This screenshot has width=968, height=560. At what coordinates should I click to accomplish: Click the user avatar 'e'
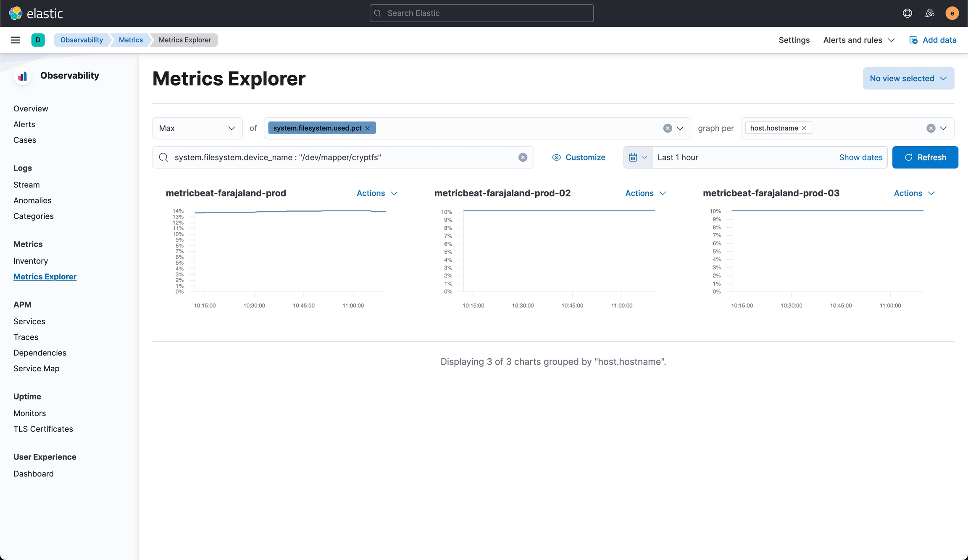[x=952, y=13]
